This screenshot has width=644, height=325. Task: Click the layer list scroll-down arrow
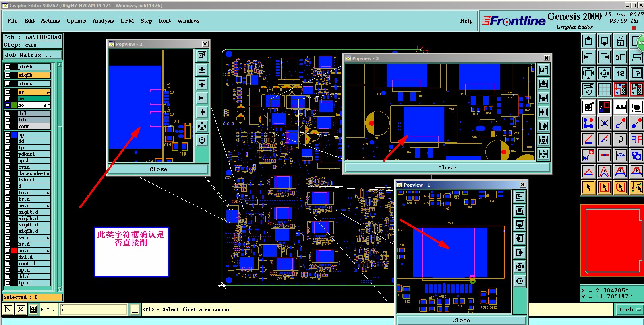click(x=60, y=289)
